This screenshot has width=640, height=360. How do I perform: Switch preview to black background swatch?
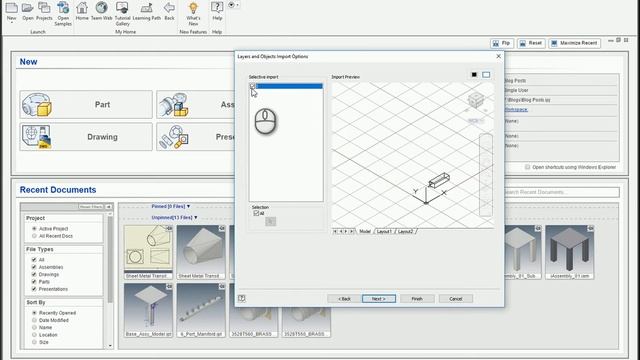474,75
